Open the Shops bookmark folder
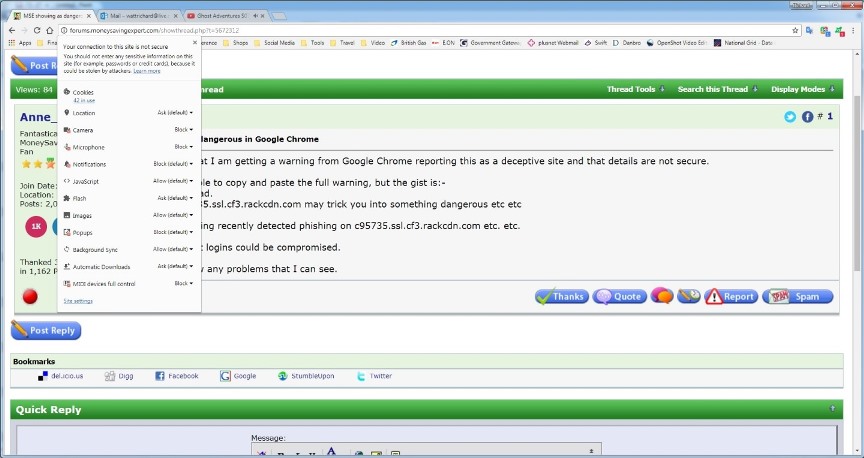The width and height of the screenshot is (864, 458). pos(236,42)
